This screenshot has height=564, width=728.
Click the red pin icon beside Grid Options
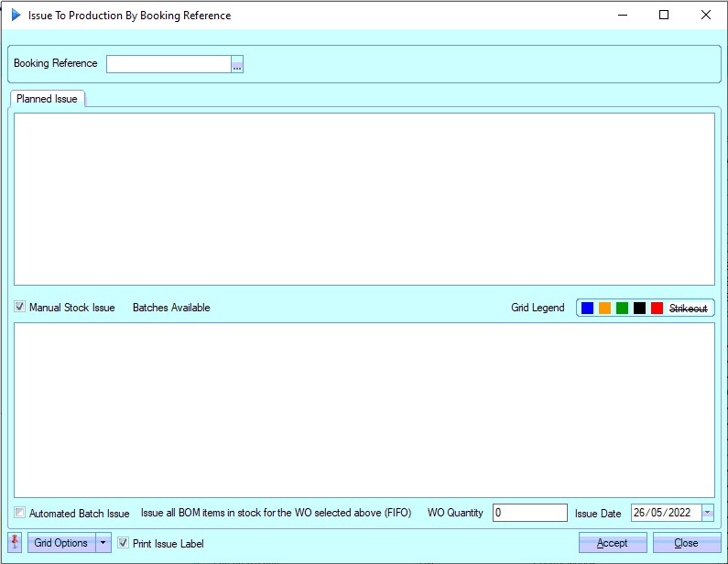pyautogui.click(x=16, y=543)
